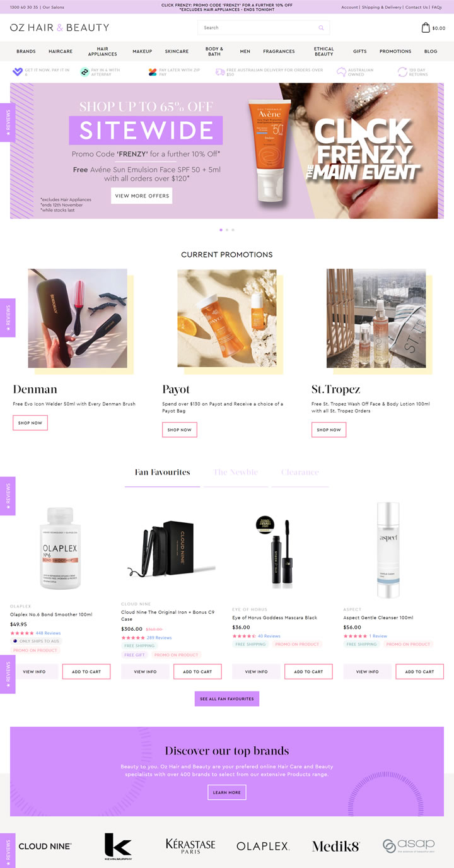This screenshot has width=454, height=868.
Task: Select the third banner carousel dot
Action: [233, 230]
